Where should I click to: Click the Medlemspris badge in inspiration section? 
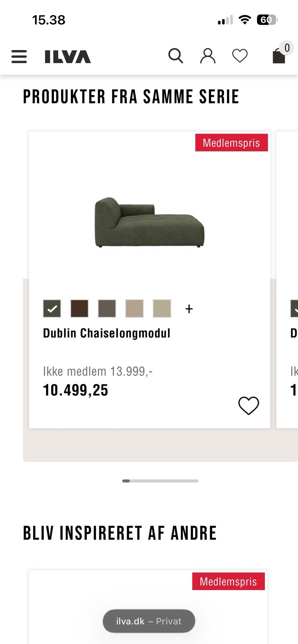click(228, 581)
